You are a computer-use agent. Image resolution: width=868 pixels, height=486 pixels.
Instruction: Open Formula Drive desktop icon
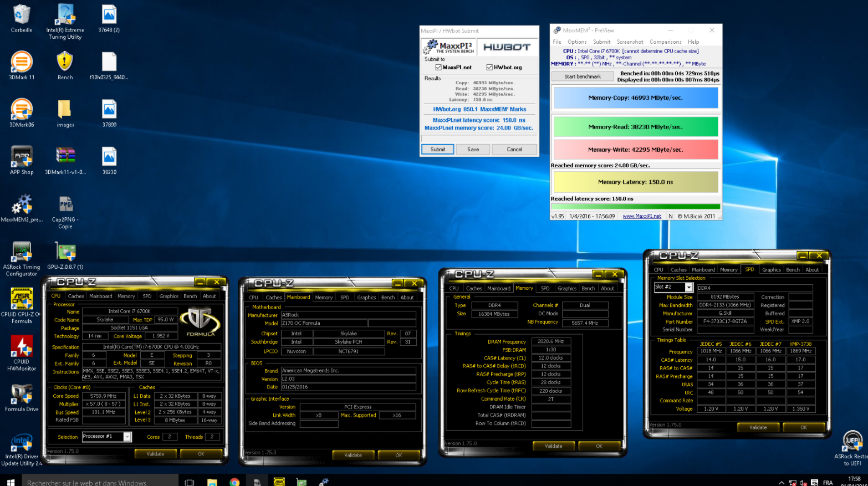pyautogui.click(x=22, y=397)
